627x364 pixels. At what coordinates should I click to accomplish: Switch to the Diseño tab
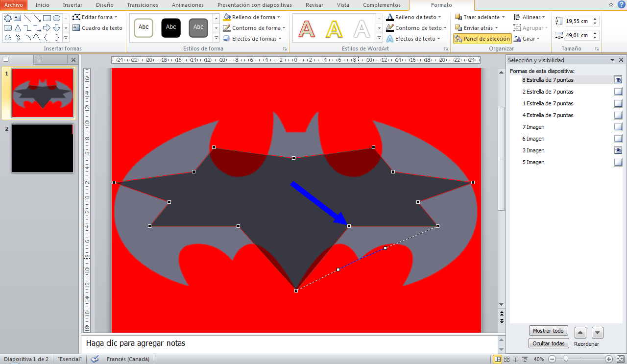pos(105,5)
